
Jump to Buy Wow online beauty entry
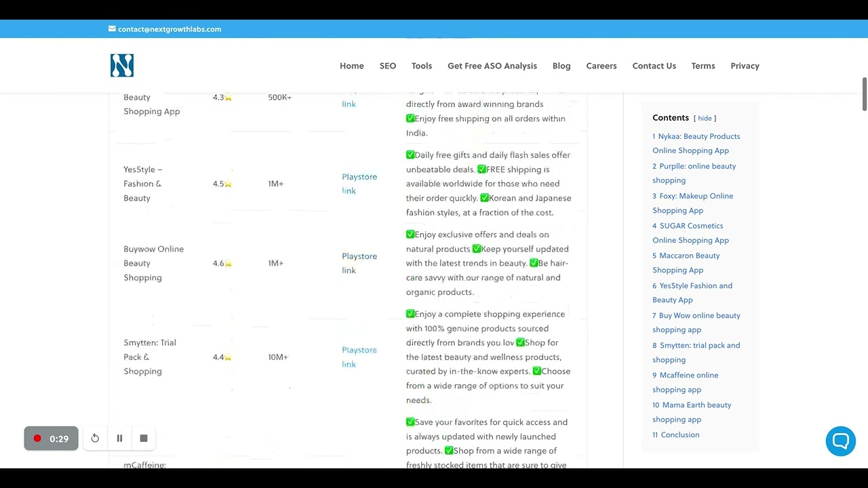pos(696,323)
